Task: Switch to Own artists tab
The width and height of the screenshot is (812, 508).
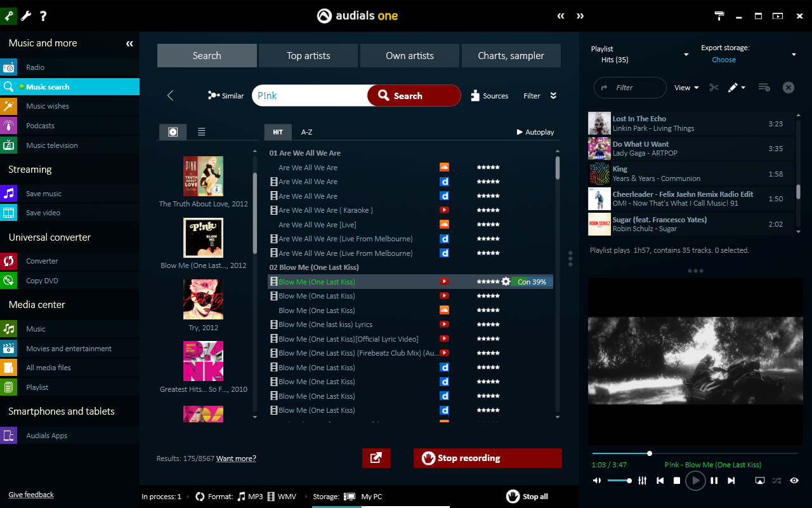Action: click(x=410, y=55)
